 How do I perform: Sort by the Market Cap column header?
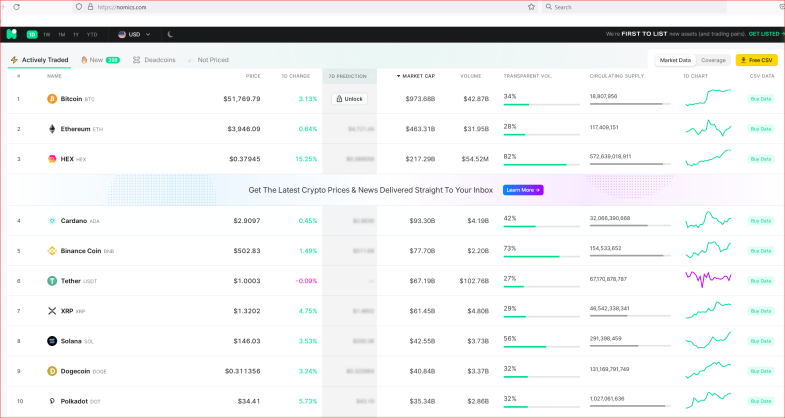click(x=416, y=76)
